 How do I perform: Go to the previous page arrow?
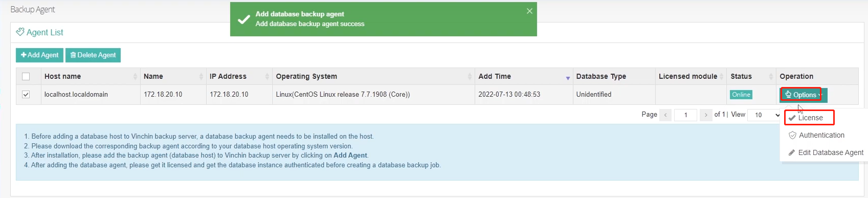[665, 115]
